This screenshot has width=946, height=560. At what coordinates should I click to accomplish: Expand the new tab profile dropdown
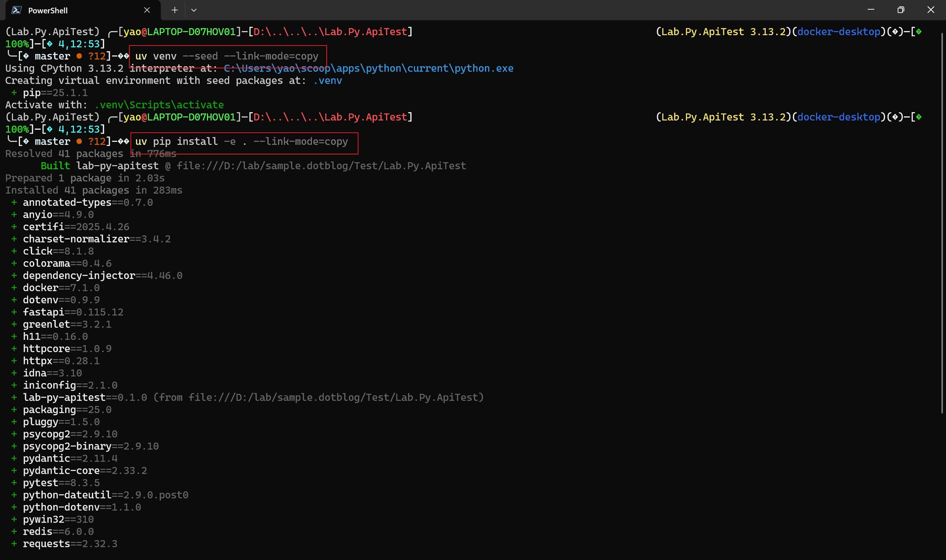tap(194, 10)
